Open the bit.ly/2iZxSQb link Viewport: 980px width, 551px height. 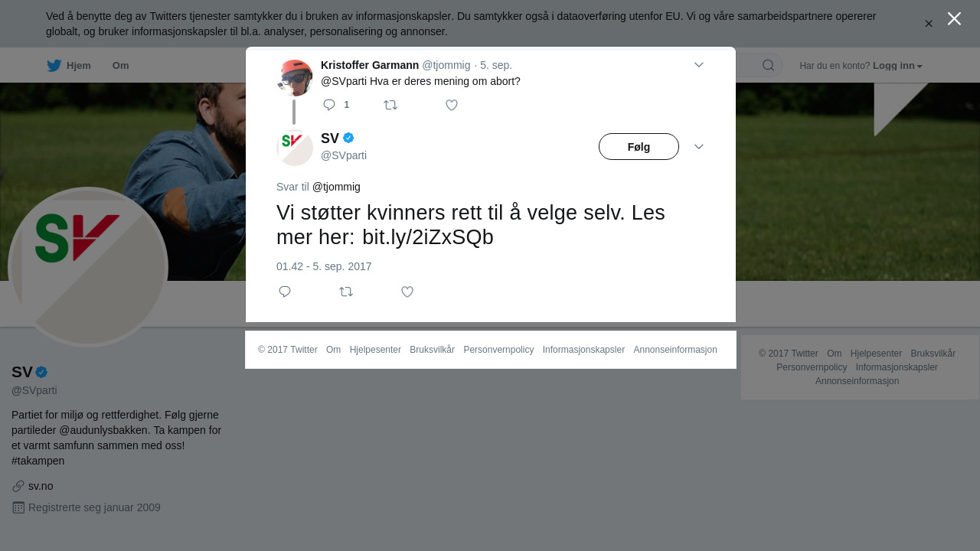click(428, 237)
